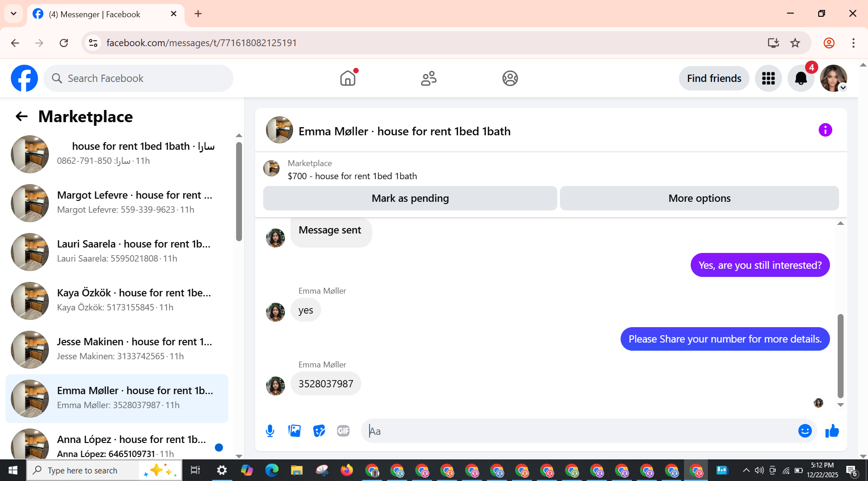This screenshot has height=481, width=868.
Task: Reload the page with the refresh icon
Action: [x=64, y=43]
